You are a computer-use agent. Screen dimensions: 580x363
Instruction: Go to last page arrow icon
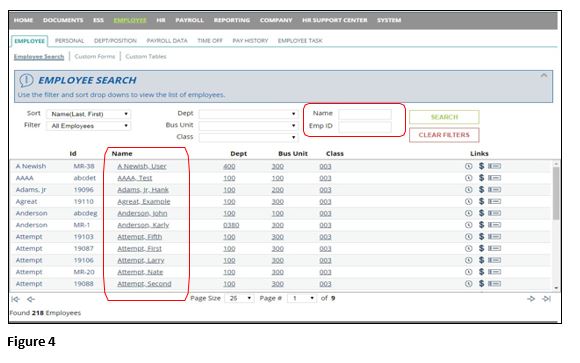[x=546, y=299]
